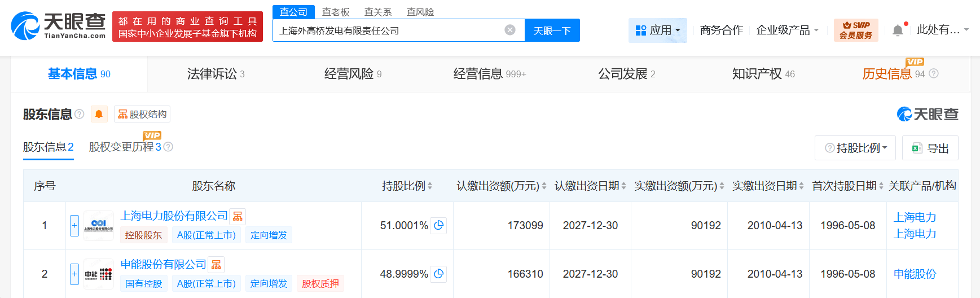Open pie chart for 48.9999% shareholding
The image size is (980, 298).
(438, 274)
